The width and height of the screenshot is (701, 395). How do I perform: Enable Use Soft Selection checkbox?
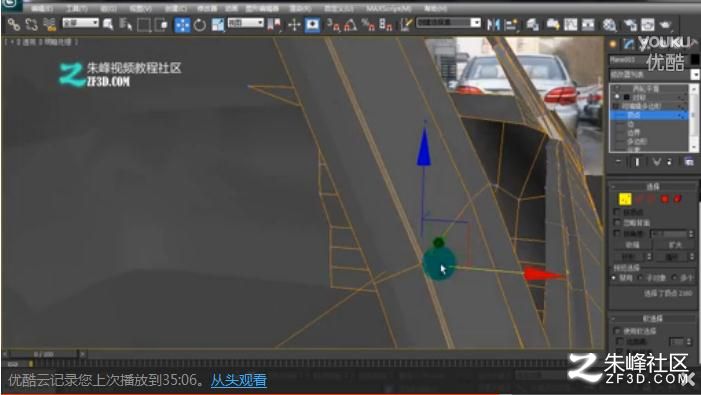click(617, 331)
